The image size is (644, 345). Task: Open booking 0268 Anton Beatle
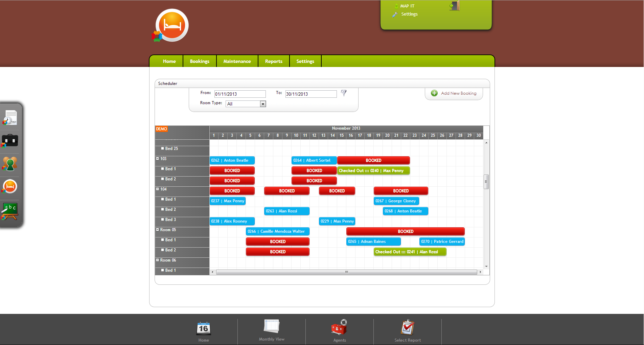(406, 211)
